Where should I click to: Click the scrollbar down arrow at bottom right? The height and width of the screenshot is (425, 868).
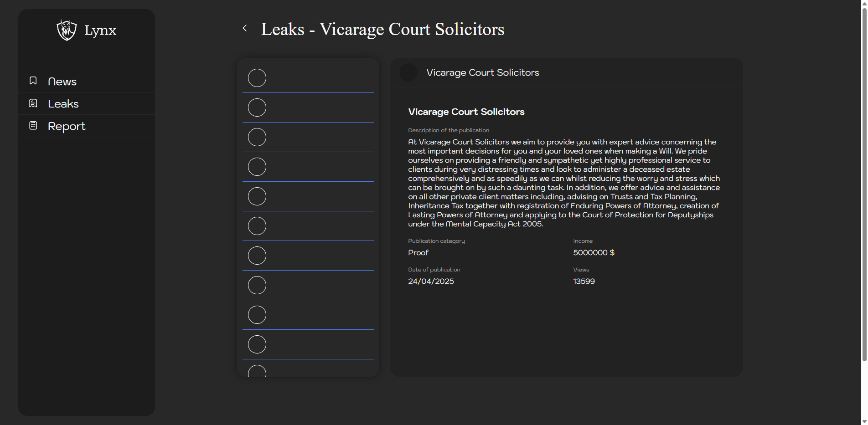[864, 421]
